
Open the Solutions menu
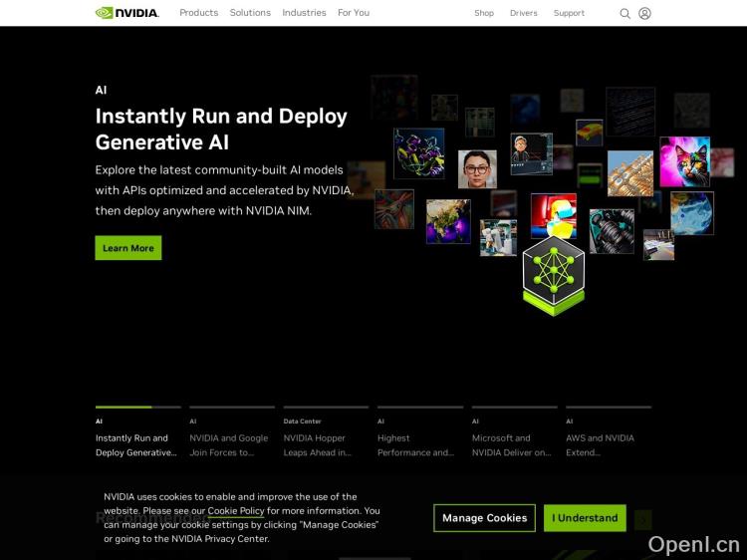pos(250,13)
